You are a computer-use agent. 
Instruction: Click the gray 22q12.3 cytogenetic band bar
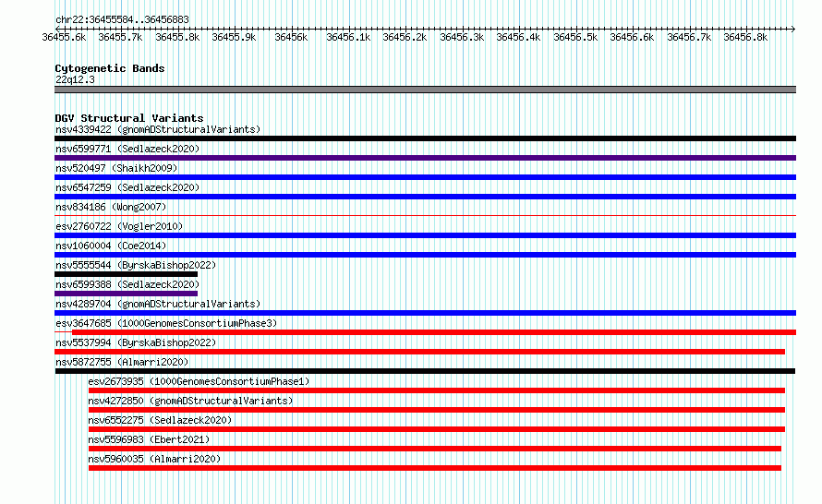tap(425, 90)
